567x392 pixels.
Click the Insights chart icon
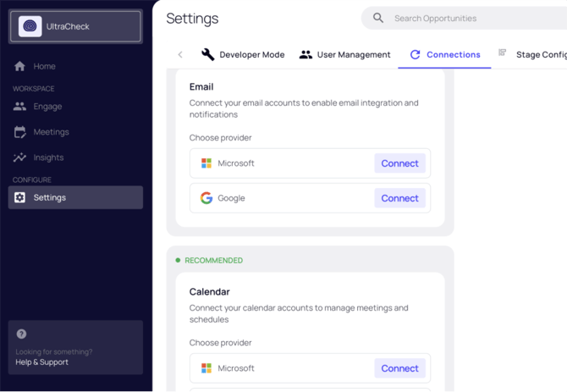pyautogui.click(x=19, y=157)
